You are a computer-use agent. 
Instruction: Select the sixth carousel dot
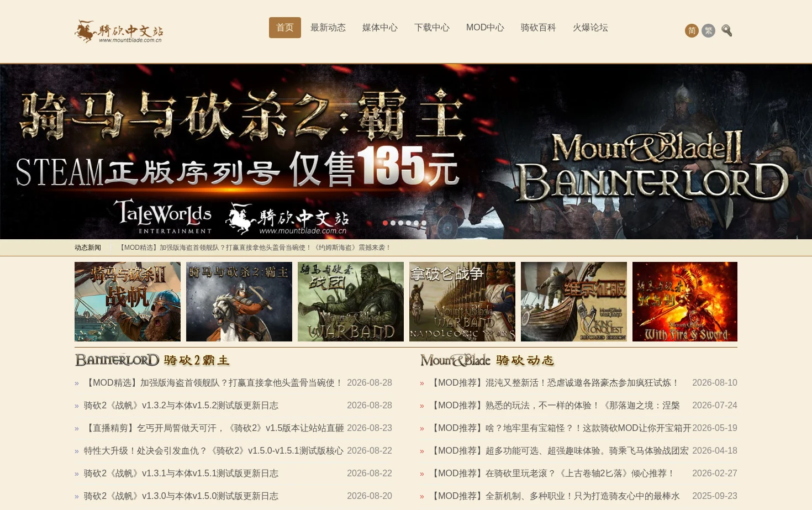[424, 223]
